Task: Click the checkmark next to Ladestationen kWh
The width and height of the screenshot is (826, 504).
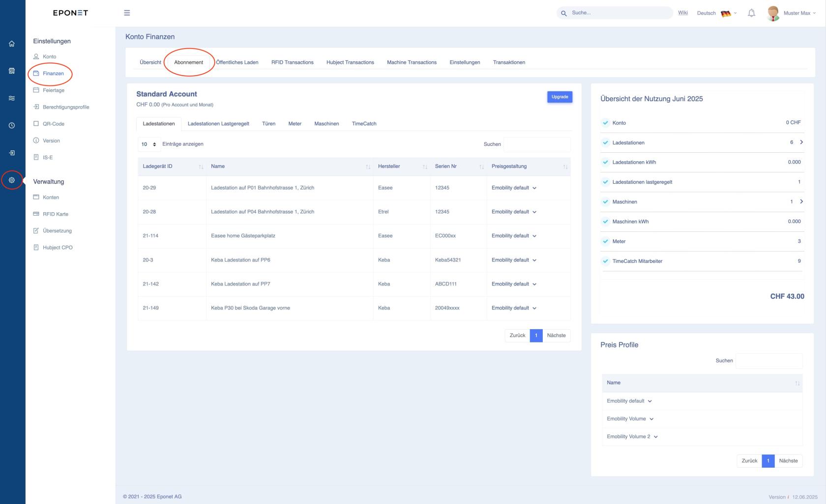Action: coord(605,162)
